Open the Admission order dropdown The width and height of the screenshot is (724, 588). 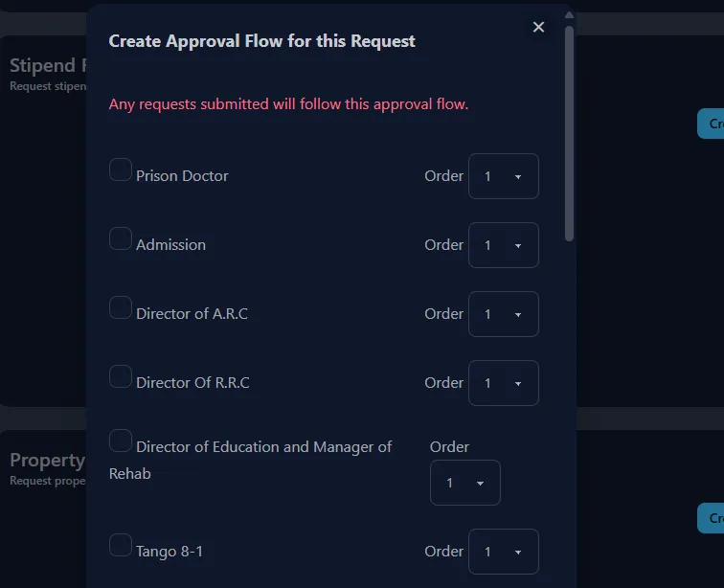tap(503, 245)
